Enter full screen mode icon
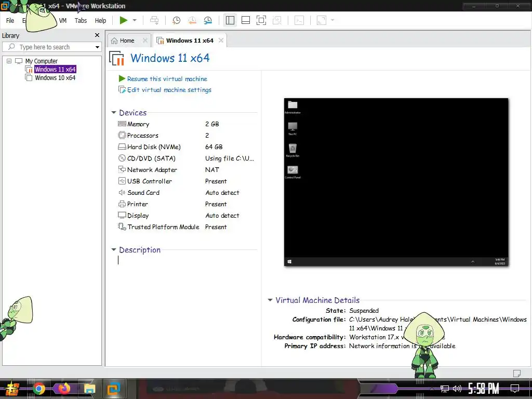532x399 pixels. click(x=261, y=20)
